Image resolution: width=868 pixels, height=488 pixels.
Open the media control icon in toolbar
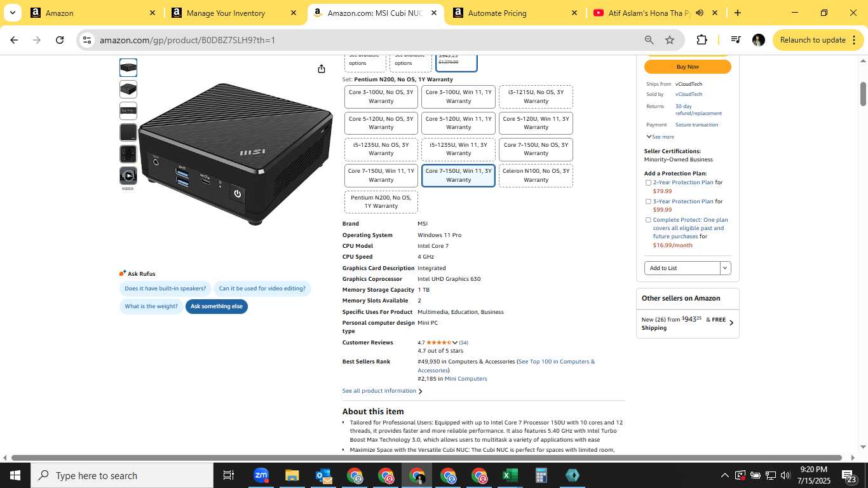click(x=736, y=40)
